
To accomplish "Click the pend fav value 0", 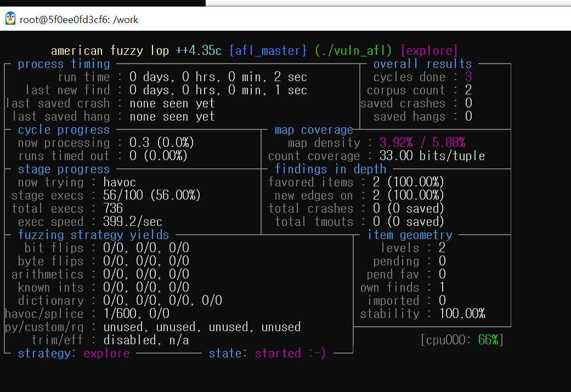I will click(442, 275).
